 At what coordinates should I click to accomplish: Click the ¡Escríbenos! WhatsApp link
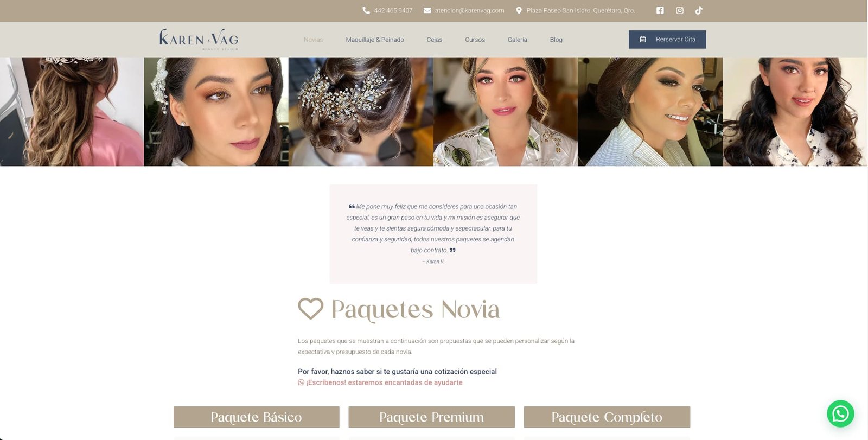click(380, 382)
